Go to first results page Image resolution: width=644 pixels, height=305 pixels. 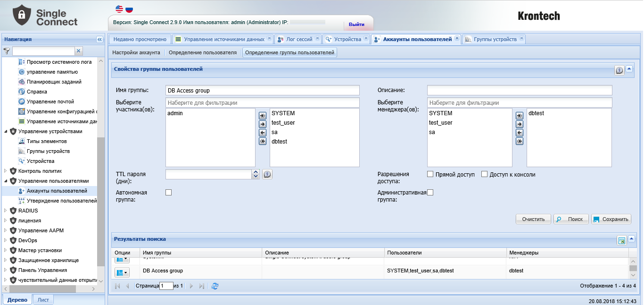[x=117, y=286]
